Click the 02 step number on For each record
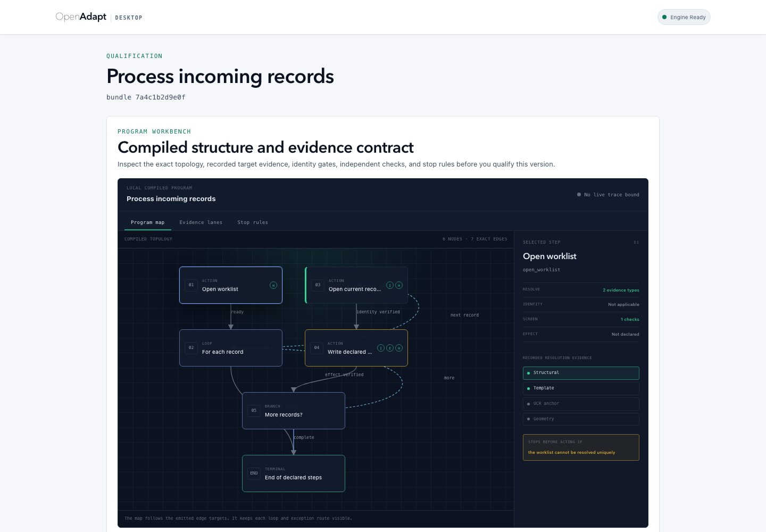Viewport: 766px width, 532px height. [191, 348]
